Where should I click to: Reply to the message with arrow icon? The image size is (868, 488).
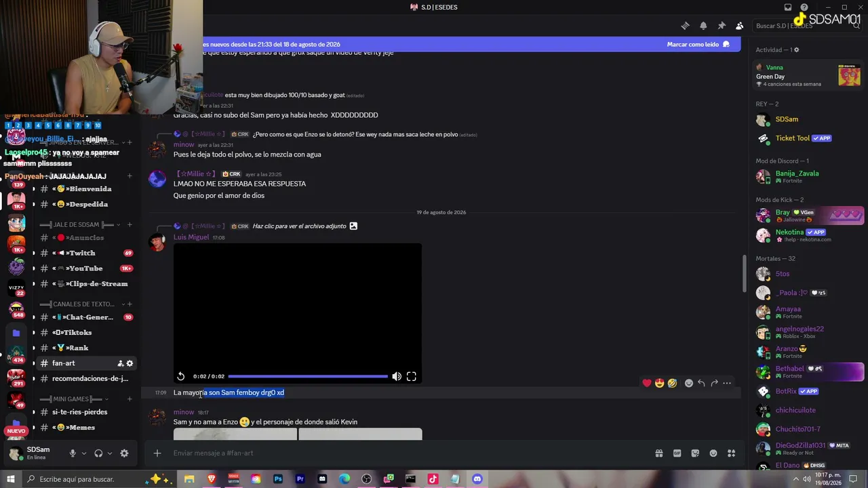(x=702, y=383)
